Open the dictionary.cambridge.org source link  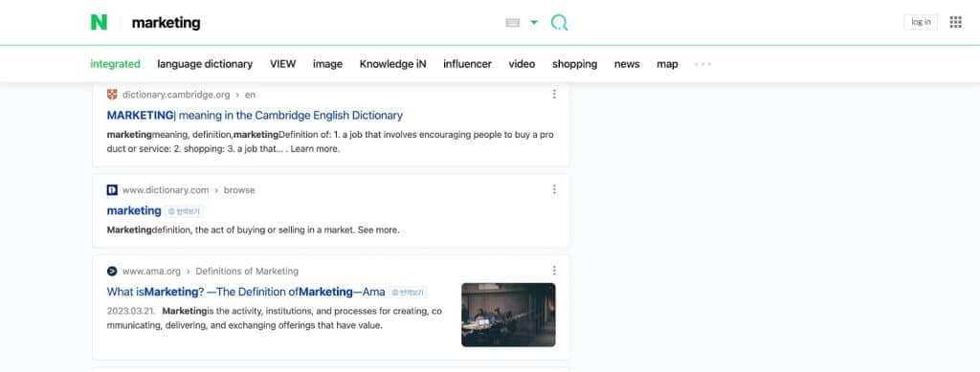pos(176,95)
